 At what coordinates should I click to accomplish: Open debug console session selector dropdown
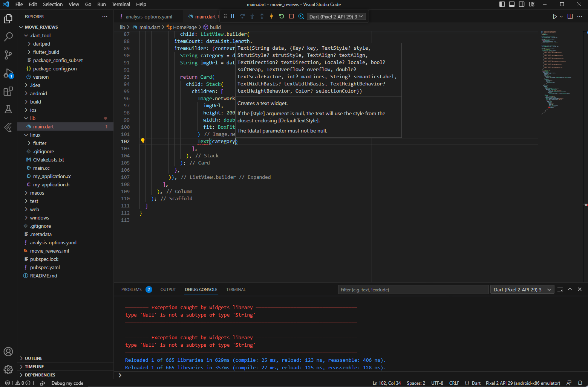[x=522, y=289]
